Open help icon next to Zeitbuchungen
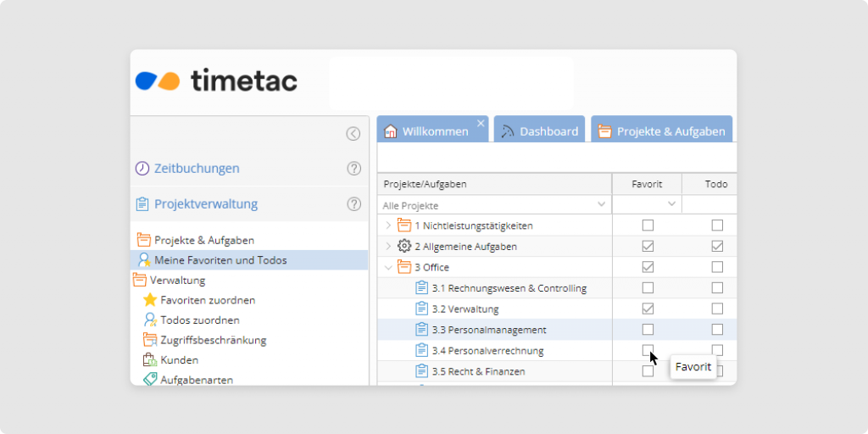The image size is (868, 434). pos(353,169)
